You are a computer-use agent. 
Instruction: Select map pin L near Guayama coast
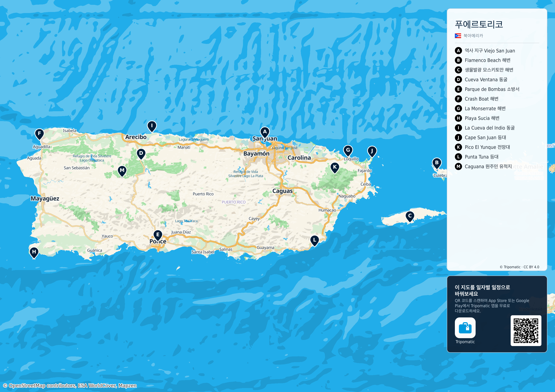315,241
